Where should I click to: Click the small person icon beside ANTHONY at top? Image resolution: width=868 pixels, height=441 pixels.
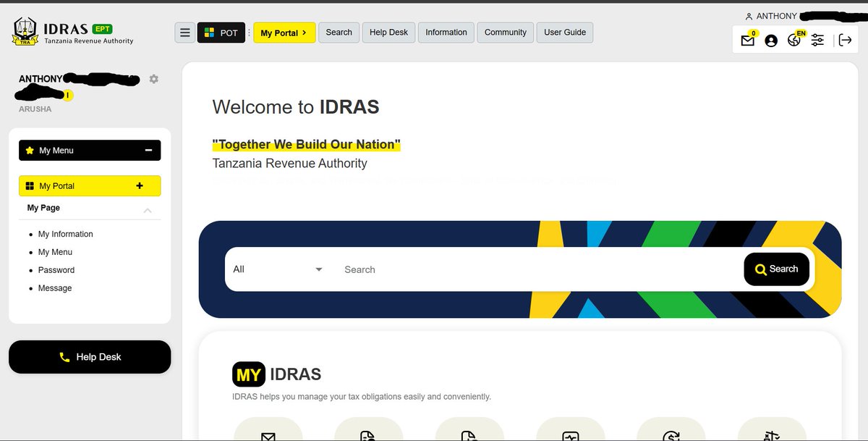(749, 16)
